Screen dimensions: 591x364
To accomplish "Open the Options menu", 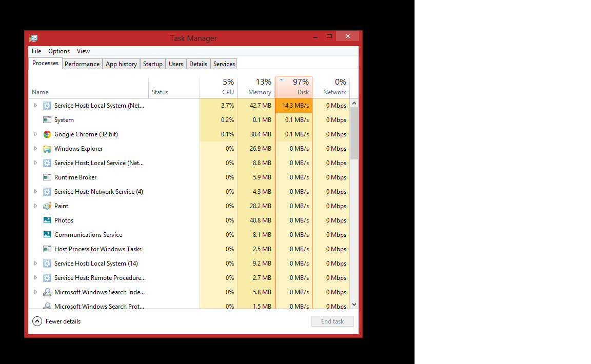I will click(59, 51).
